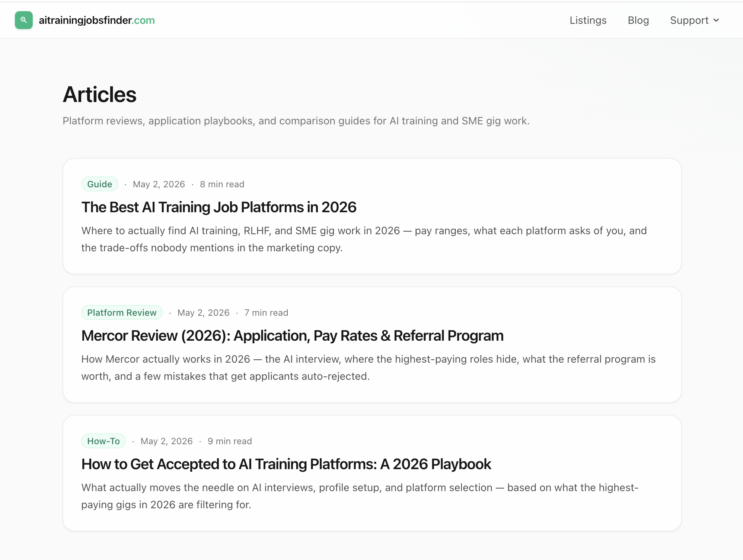Click the May 2, 2026 date beside Platform Review
Screen dimensions: 743x560
pos(204,313)
